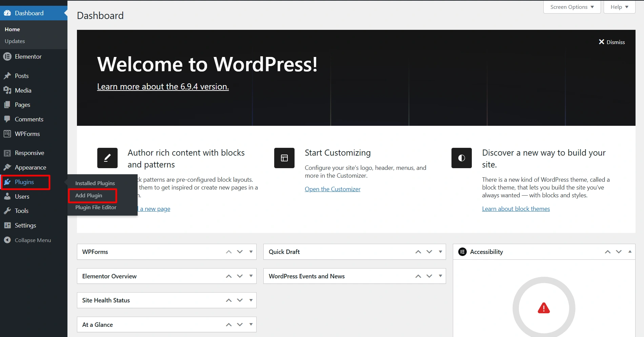Click the Posts pushpin icon
The width and height of the screenshot is (644, 337).
[7, 76]
